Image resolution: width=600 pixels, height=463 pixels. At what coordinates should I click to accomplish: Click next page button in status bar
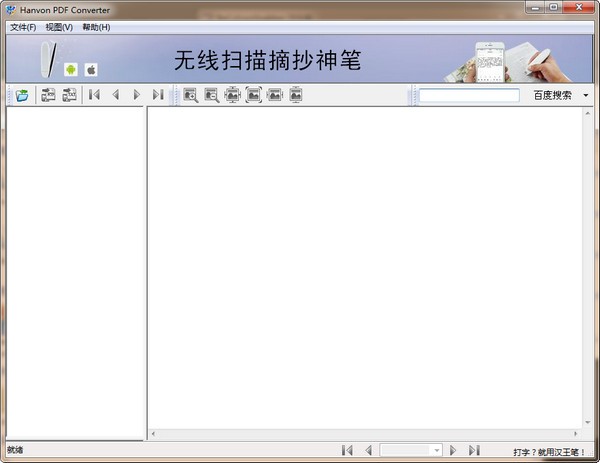[x=453, y=450]
